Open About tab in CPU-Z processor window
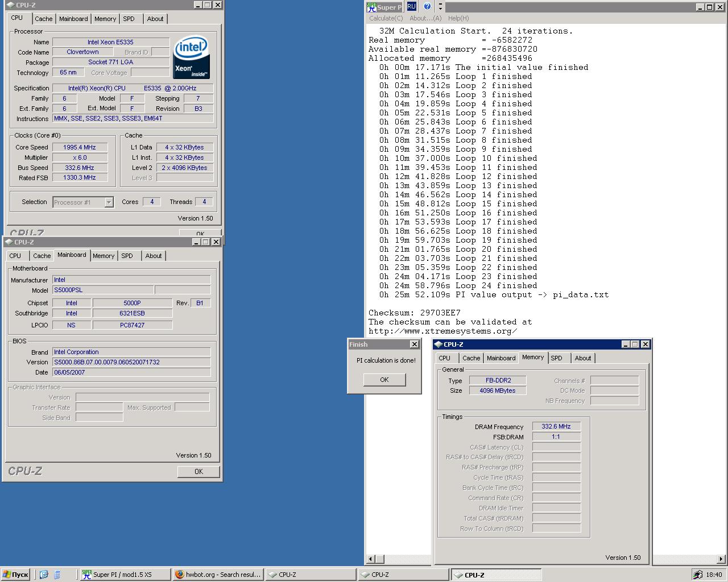The image size is (728, 582). coord(155,19)
